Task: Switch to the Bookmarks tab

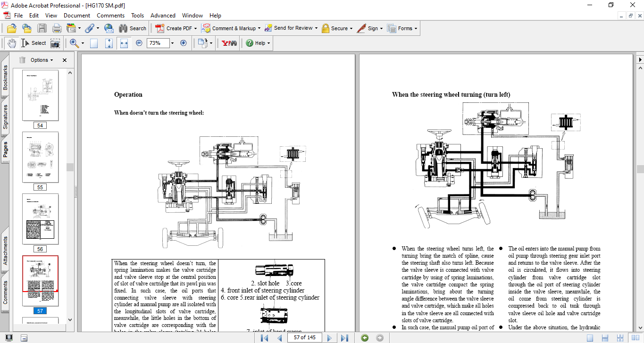Action: pyautogui.click(x=5, y=78)
